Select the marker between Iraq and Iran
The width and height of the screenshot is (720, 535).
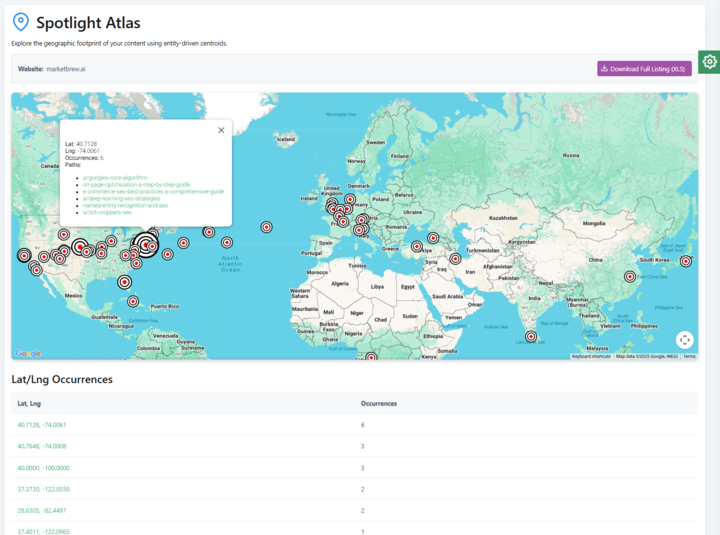(x=455, y=259)
